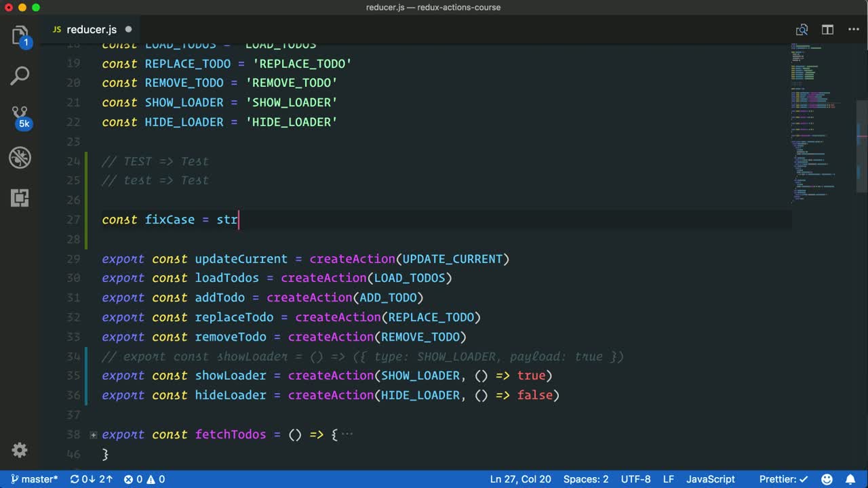Click the open changes icon in the editor title
Viewport: 868px width, 488px height.
click(x=802, y=30)
